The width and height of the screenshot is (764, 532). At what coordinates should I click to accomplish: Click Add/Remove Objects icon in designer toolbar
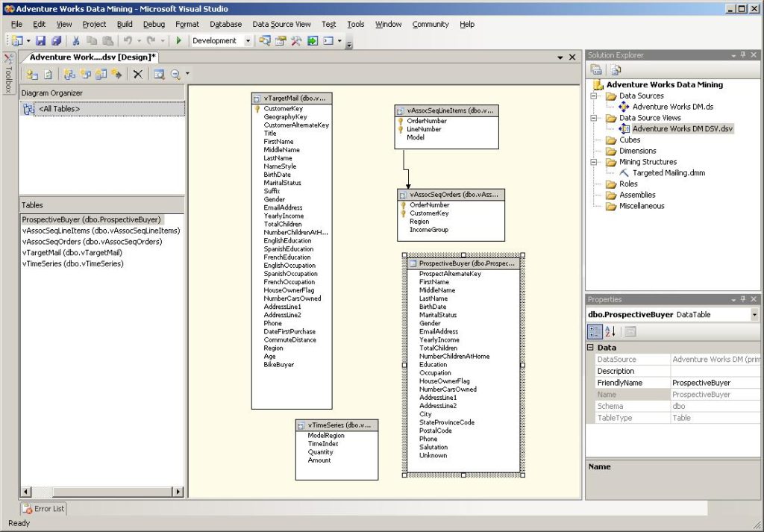click(x=32, y=75)
